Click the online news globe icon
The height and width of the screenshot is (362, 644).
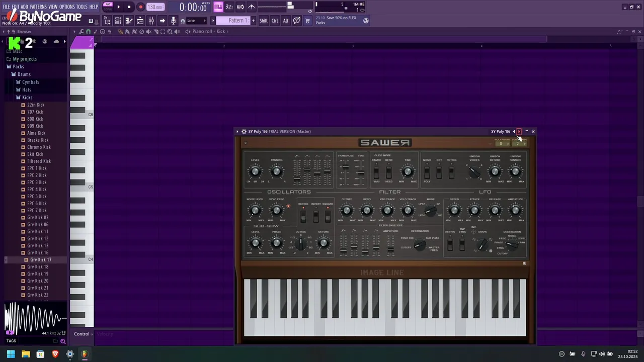pyautogui.click(x=366, y=21)
